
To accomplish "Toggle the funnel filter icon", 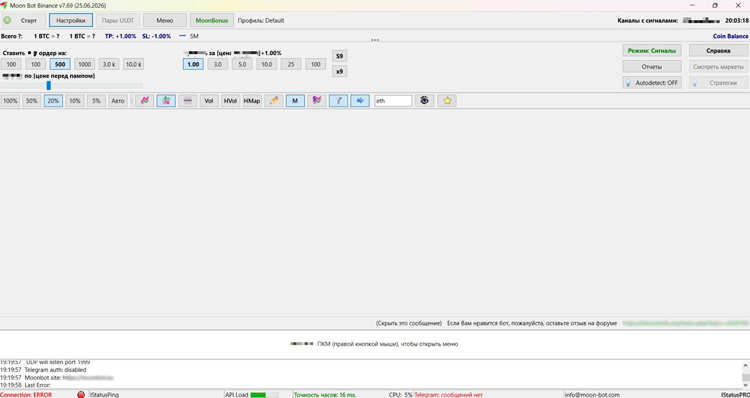I will (338, 101).
